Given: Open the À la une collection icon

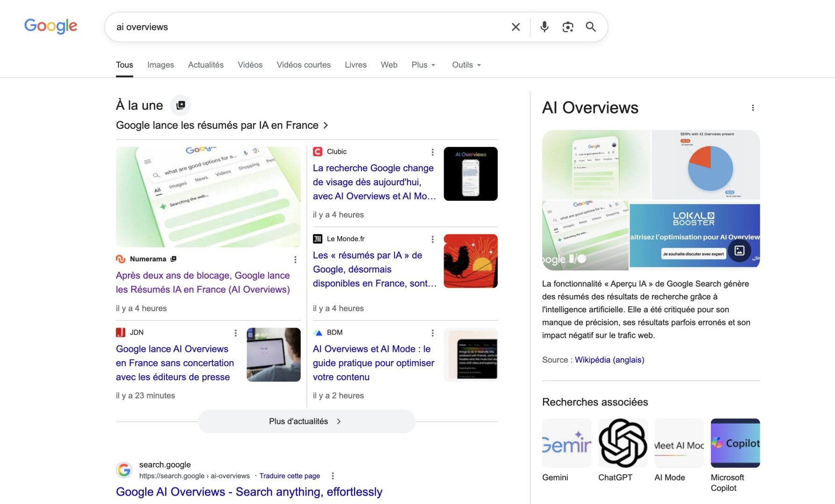Looking at the screenshot, I should coord(180,105).
